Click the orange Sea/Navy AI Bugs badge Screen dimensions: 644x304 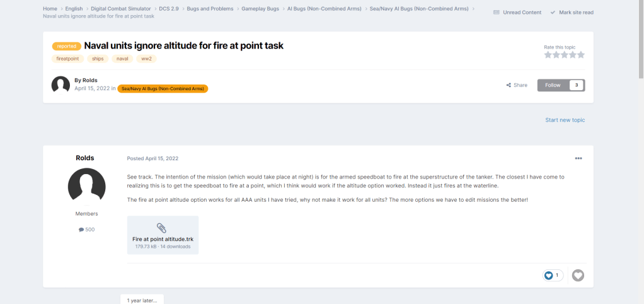point(163,89)
